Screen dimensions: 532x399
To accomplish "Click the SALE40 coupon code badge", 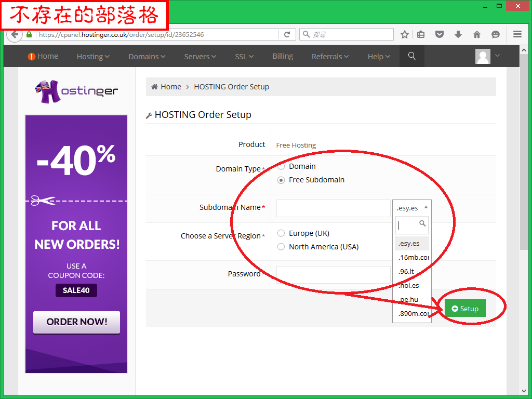I will click(x=76, y=290).
